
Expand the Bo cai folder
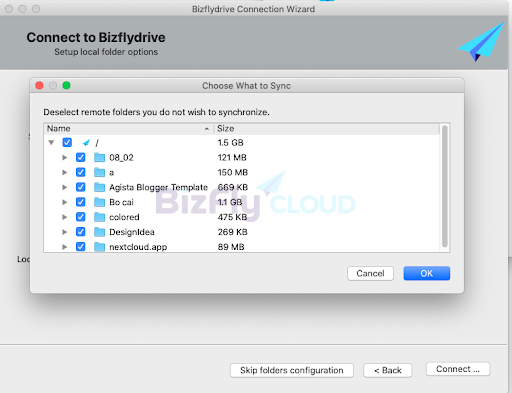pyautogui.click(x=65, y=202)
